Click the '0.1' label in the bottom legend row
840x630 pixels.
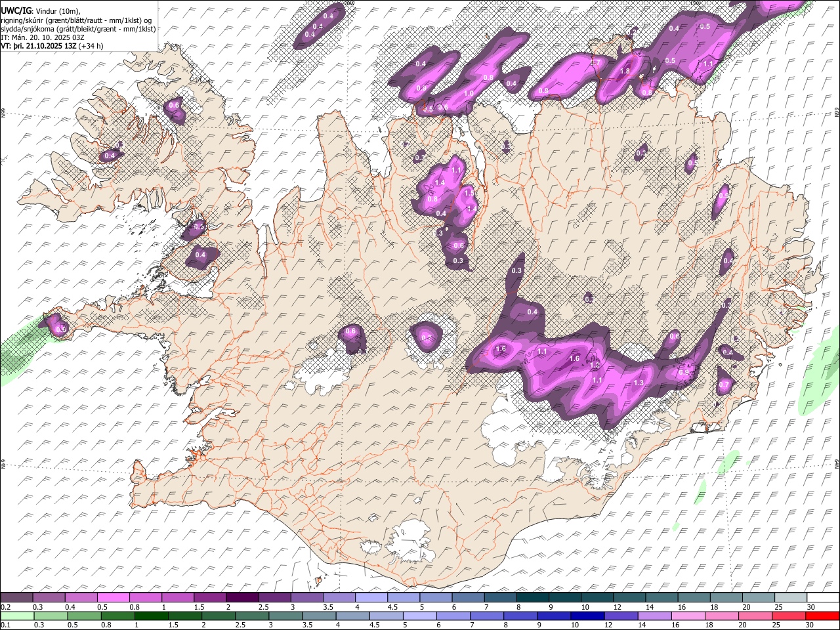(x=5, y=625)
